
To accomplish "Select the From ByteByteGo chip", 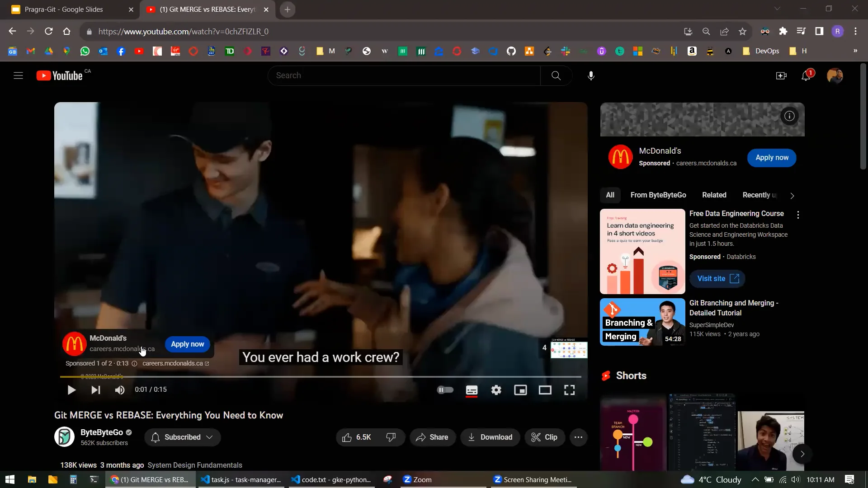I will pyautogui.click(x=658, y=195).
